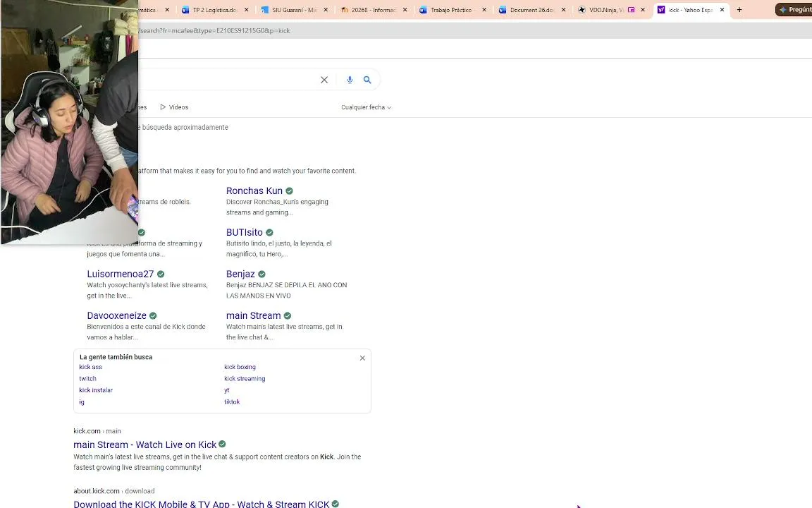Click verified badge next to BUTIsito
812x508 pixels.
tap(269, 233)
